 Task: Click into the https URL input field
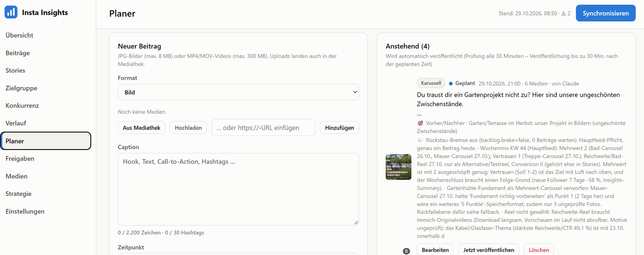click(x=263, y=128)
